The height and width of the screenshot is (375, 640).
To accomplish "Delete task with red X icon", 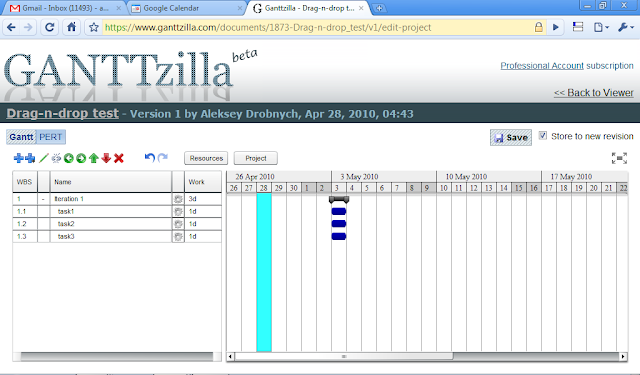I will (119, 158).
